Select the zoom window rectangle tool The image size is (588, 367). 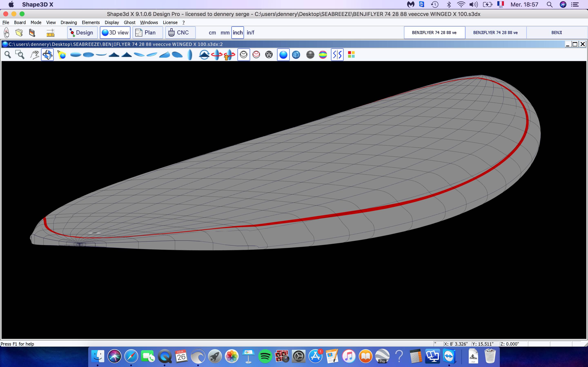[x=20, y=55]
